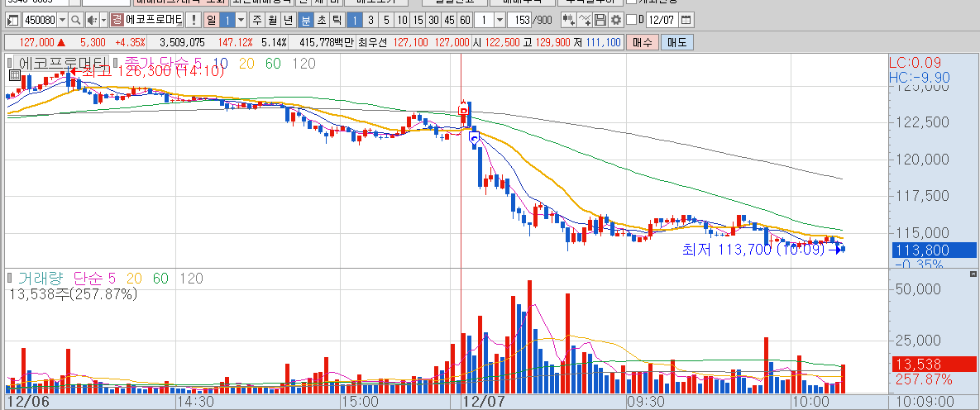Select 주 weekly chart period
980x410 pixels.
(x=257, y=20)
